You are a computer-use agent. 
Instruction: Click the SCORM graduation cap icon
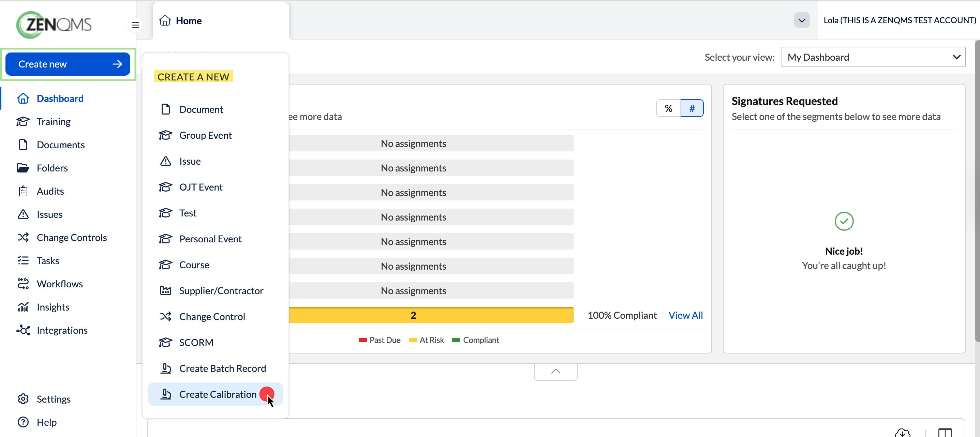pyautogui.click(x=165, y=343)
